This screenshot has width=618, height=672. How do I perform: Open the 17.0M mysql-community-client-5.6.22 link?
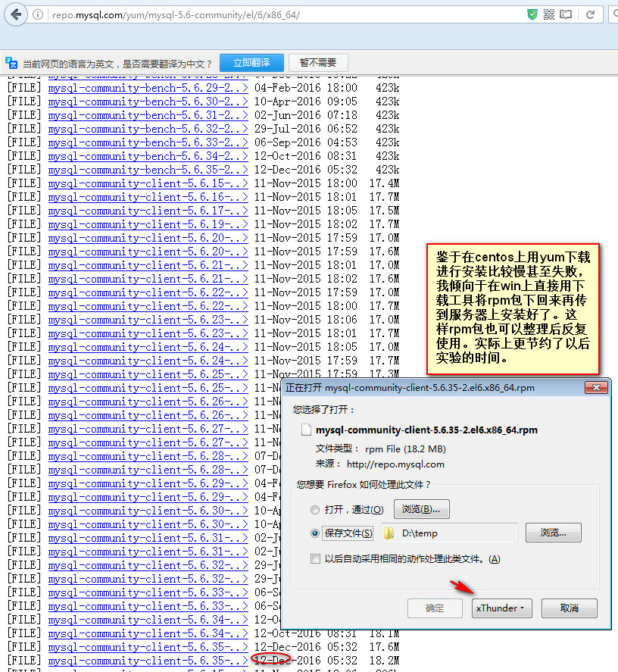click(x=148, y=292)
